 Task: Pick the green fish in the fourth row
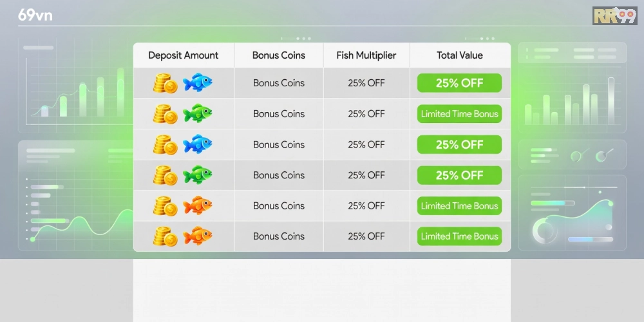pyautogui.click(x=197, y=175)
